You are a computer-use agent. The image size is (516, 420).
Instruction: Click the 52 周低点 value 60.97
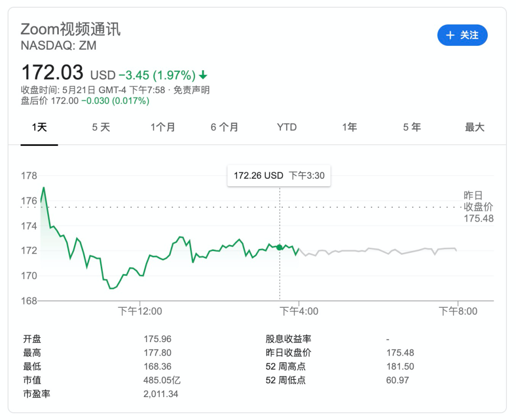click(x=398, y=380)
